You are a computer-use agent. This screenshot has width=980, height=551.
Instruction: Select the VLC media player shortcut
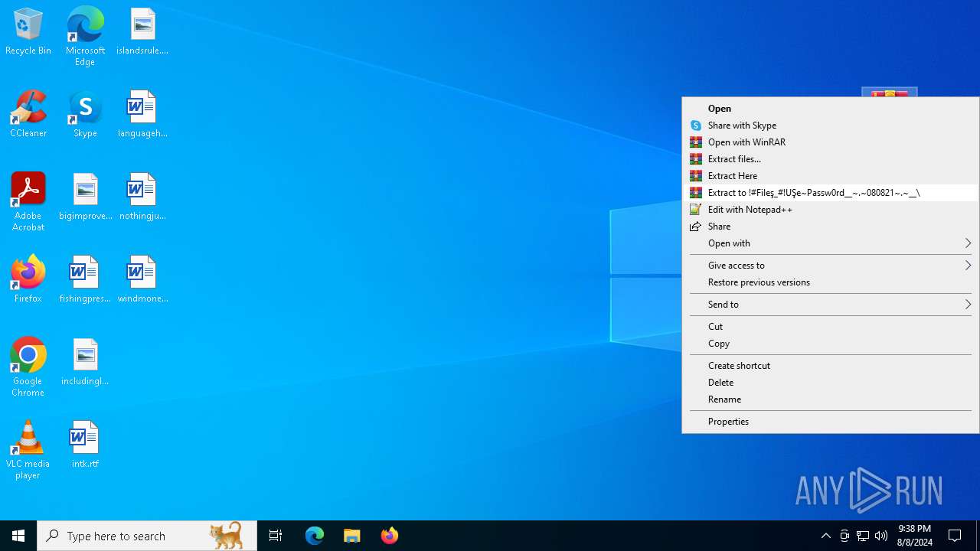click(28, 450)
